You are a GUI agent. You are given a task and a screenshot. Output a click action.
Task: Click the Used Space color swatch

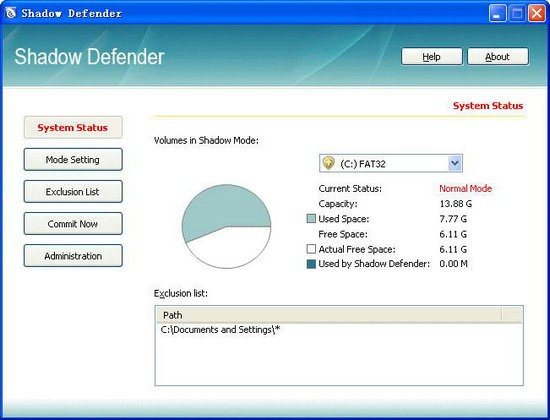click(x=311, y=219)
